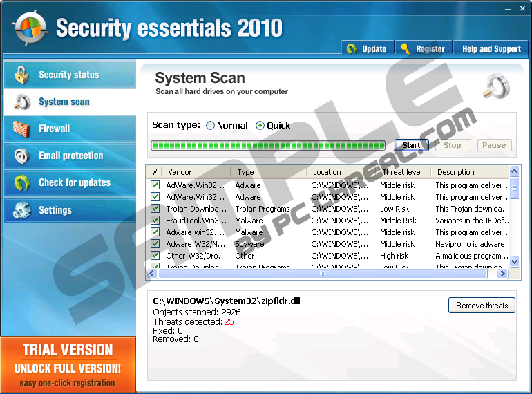The height and width of the screenshot is (394, 532).
Task: Click the gears Settings icon
Action: tap(21, 209)
